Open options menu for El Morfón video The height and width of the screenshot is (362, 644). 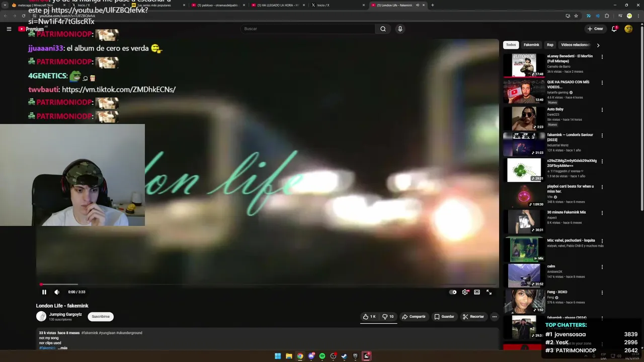[602, 57]
